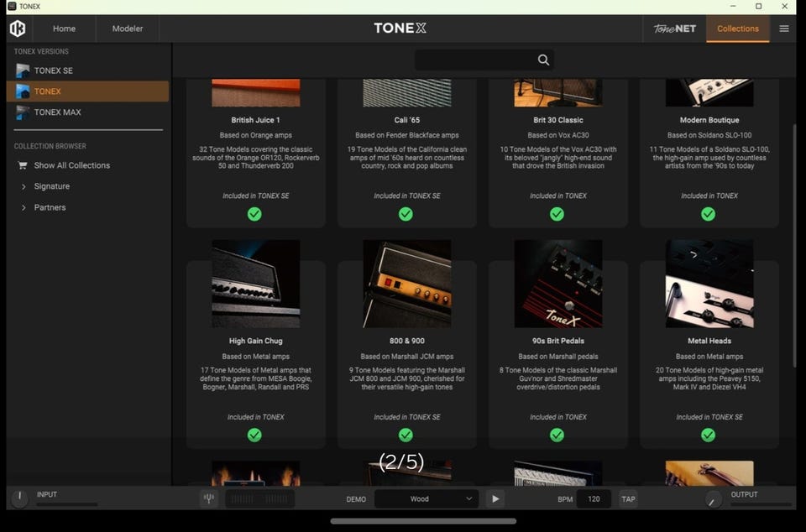
Task: Click the input level meter bar
Action: 67,505
